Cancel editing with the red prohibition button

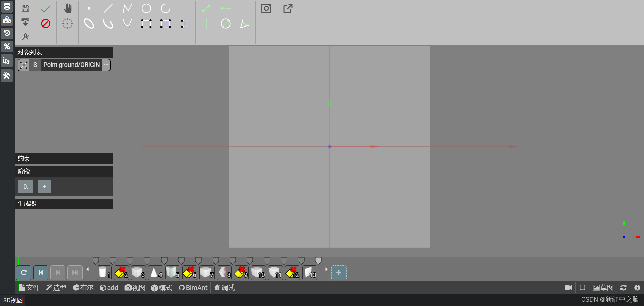tap(46, 24)
